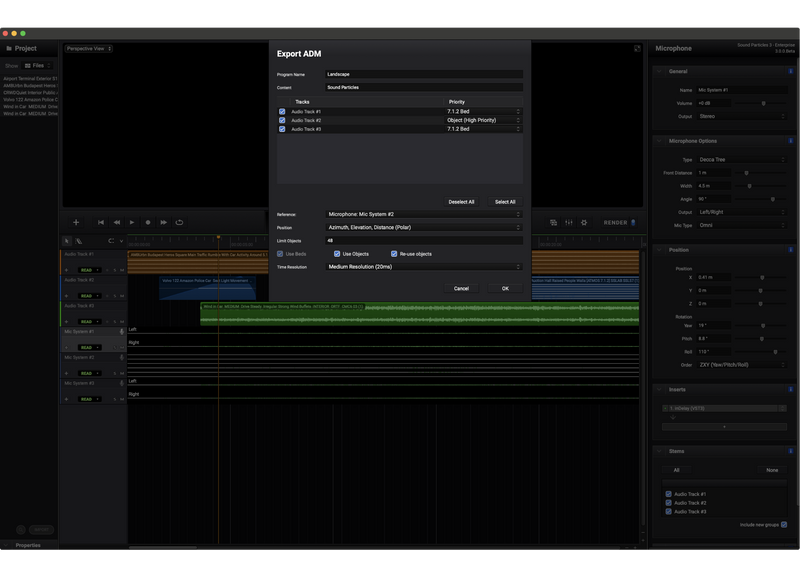The width and height of the screenshot is (800, 577).
Task: Click the skip to start icon
Action: click(101, 222)
